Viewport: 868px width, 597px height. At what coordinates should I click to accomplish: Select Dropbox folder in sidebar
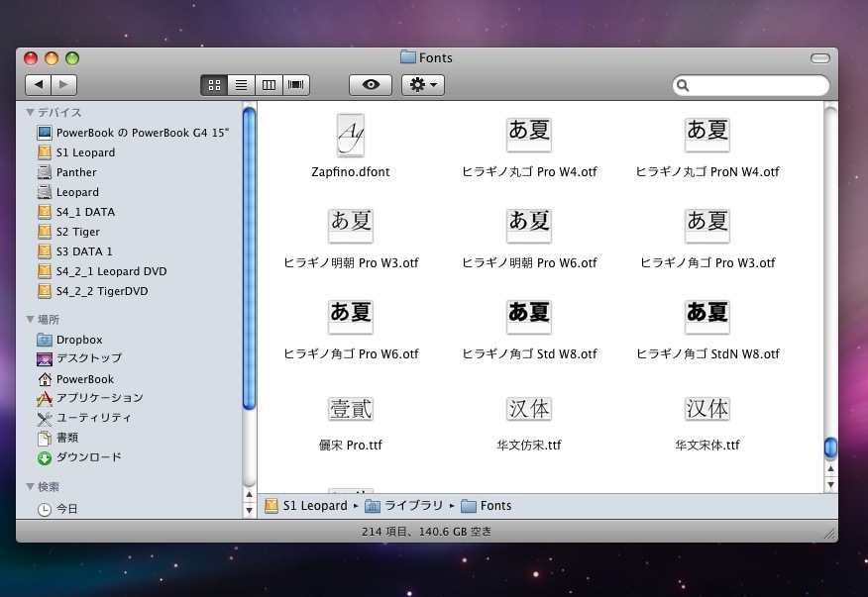click(x=79, y=340)
